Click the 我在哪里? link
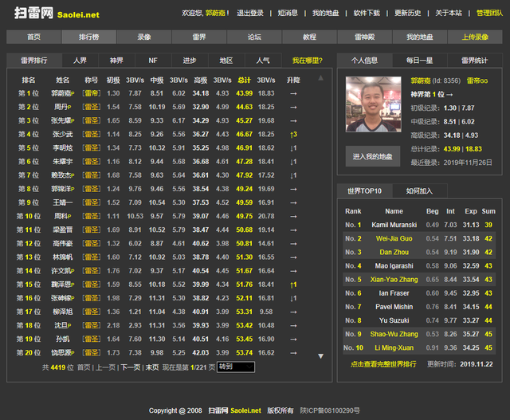Screen dimensions: 510x420 [307, 61]
